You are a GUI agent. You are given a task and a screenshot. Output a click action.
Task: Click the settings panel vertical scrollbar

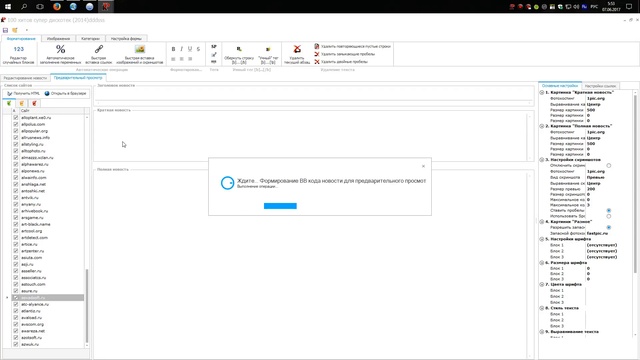635,184
